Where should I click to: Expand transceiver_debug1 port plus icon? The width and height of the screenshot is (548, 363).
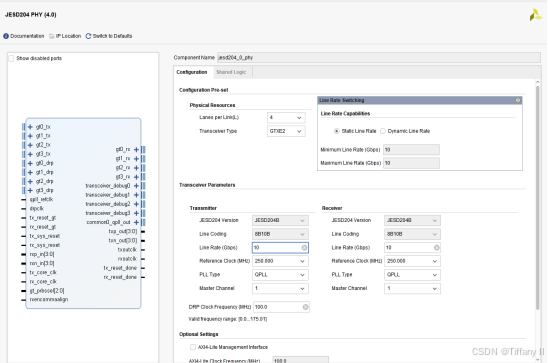[x=136, y=195]
